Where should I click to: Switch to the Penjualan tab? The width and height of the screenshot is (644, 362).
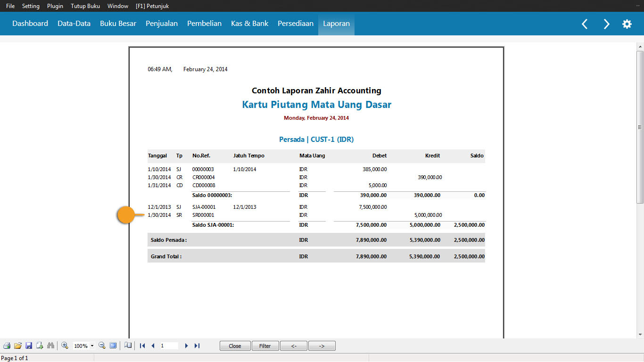pos(162,24)
